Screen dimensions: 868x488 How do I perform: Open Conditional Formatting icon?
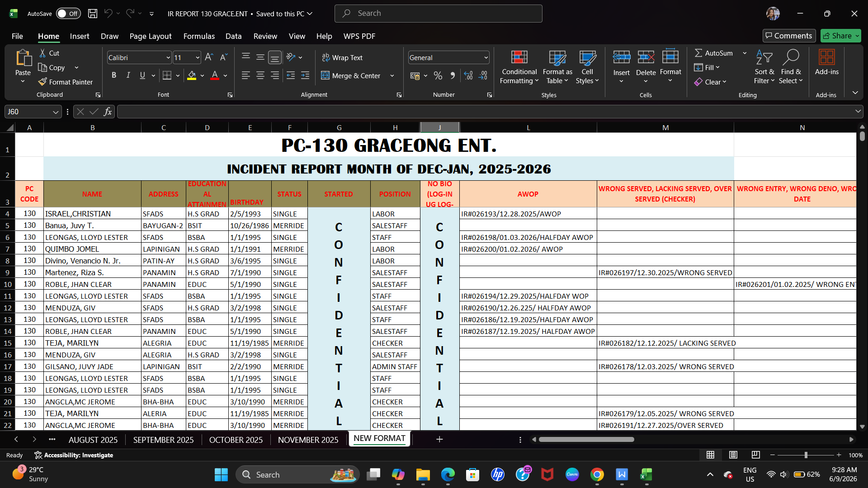519,57
